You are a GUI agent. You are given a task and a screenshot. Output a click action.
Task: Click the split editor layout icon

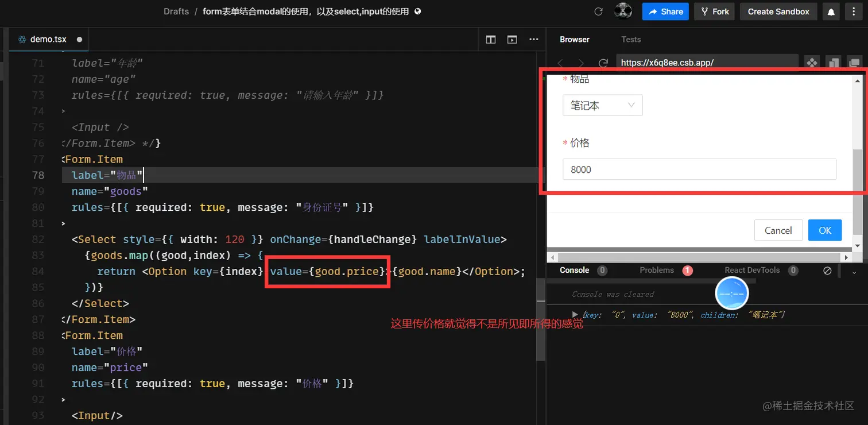[491, 40]
